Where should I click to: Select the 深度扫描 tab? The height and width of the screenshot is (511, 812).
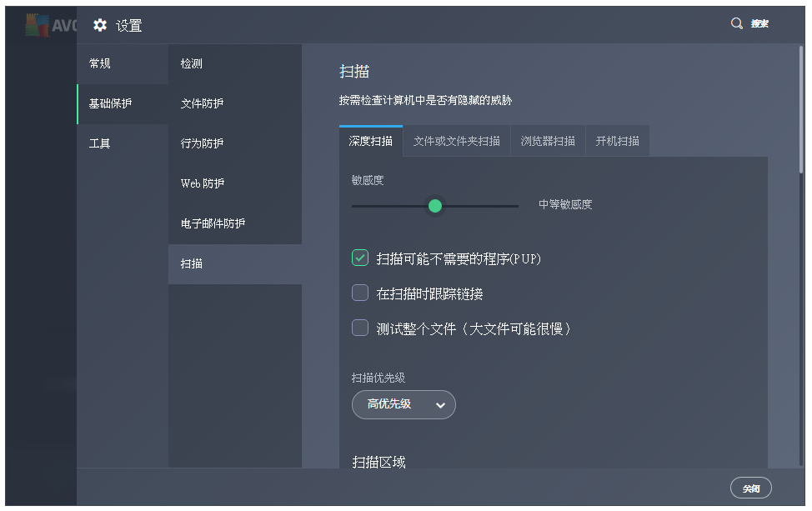371,141
